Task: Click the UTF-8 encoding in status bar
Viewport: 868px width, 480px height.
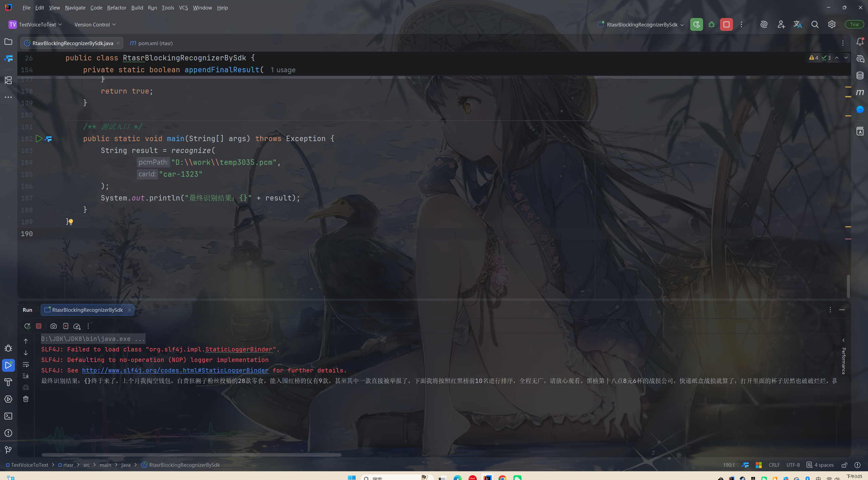Action: 793,465
